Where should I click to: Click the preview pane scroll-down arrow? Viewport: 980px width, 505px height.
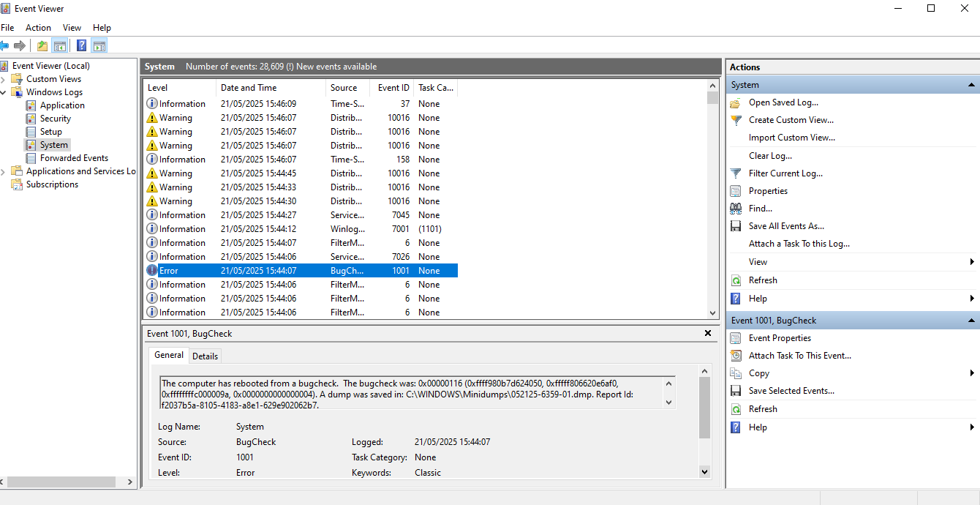coord(704,472)
